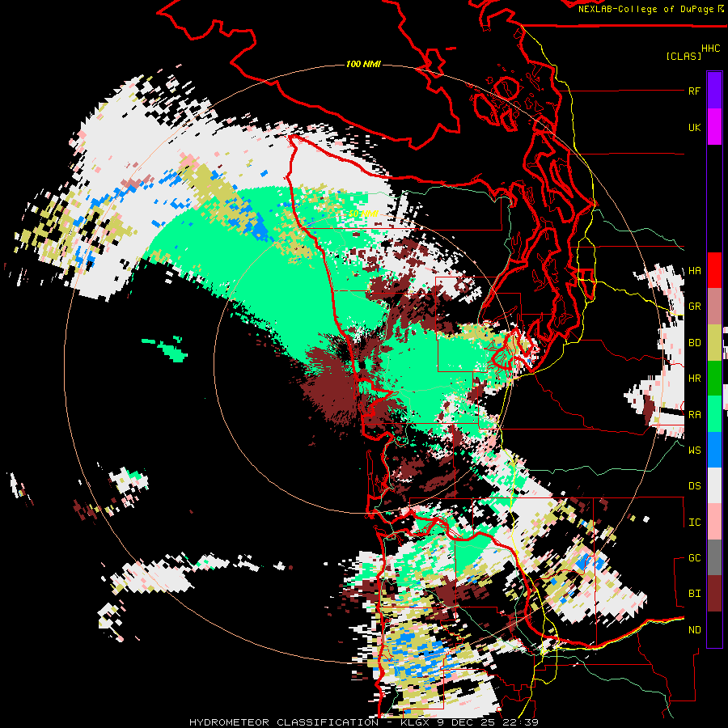Click the RF purple legend swatch

(714, 91)
